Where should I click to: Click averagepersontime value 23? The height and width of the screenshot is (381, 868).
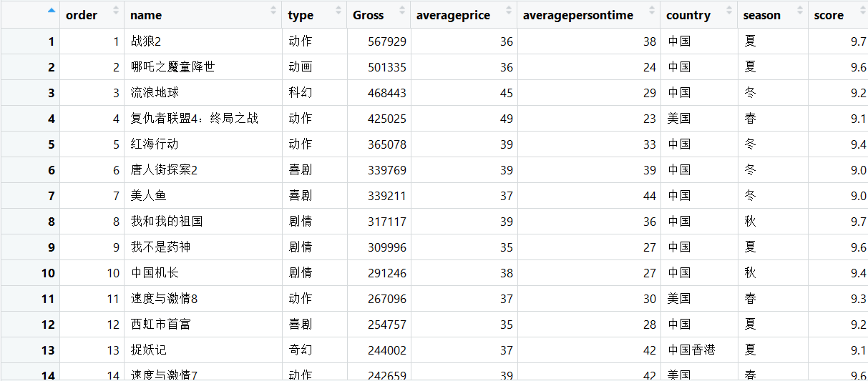pyautogui.click(x=650, y=119)
